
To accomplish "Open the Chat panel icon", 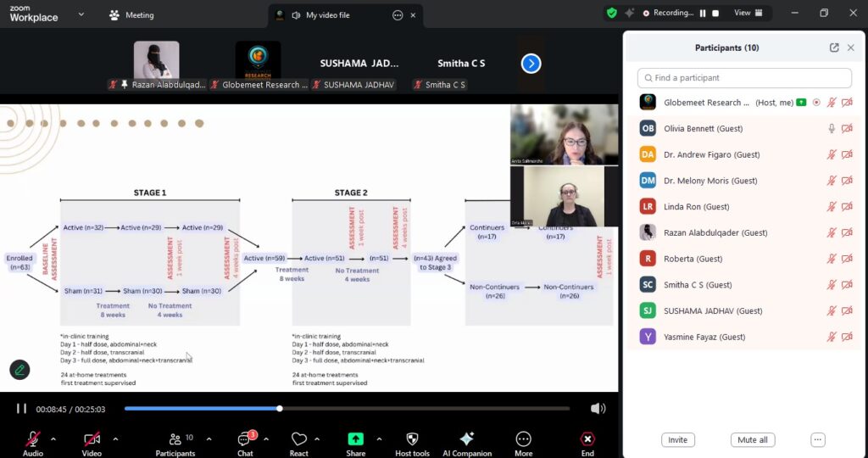I will pos(245,439).
